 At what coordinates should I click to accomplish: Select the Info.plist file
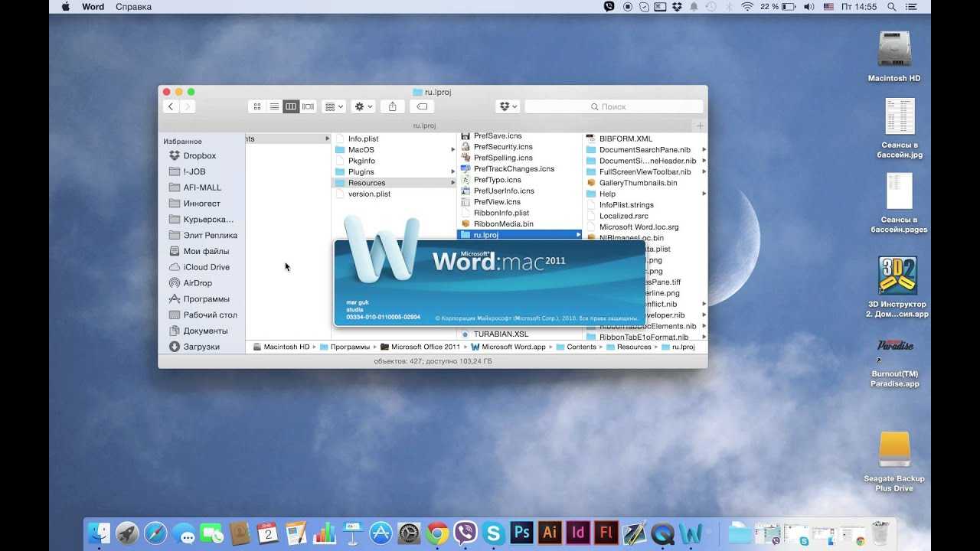point(363,139)
